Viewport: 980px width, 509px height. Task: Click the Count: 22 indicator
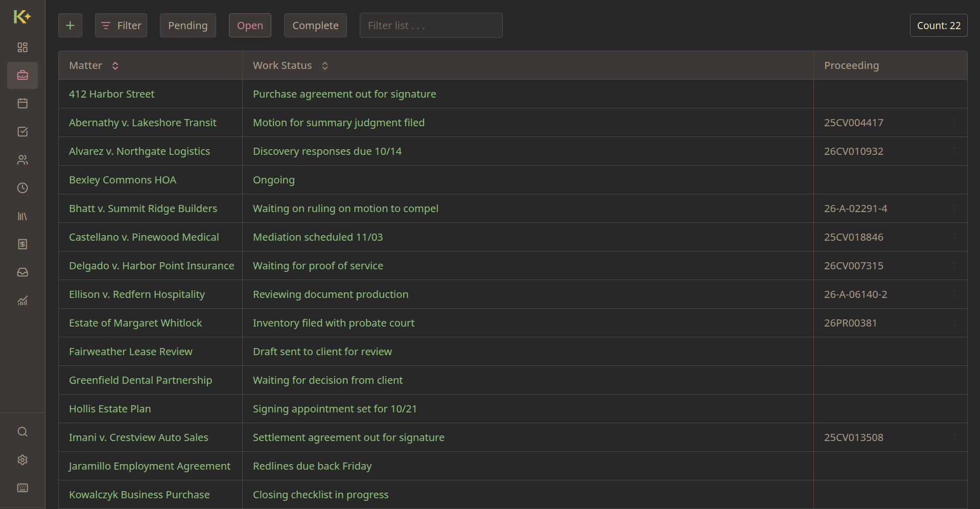point(939,26)
